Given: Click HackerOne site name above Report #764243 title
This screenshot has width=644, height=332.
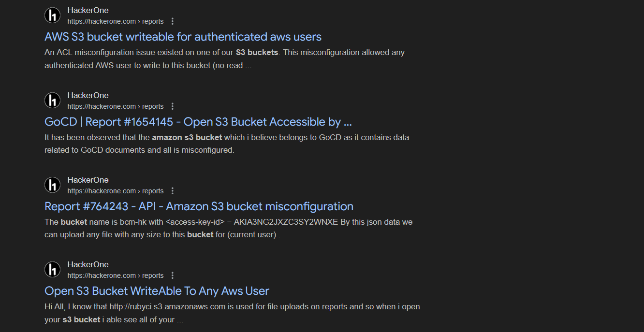Looking at the screenshot, I should 88,180.
